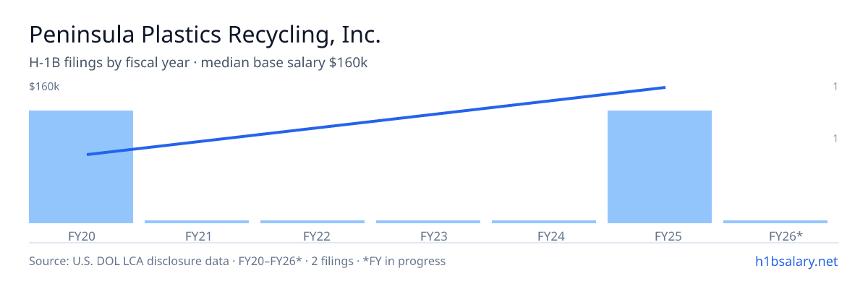
Task: Click the FY21 axis label
Action: (197, 236)
